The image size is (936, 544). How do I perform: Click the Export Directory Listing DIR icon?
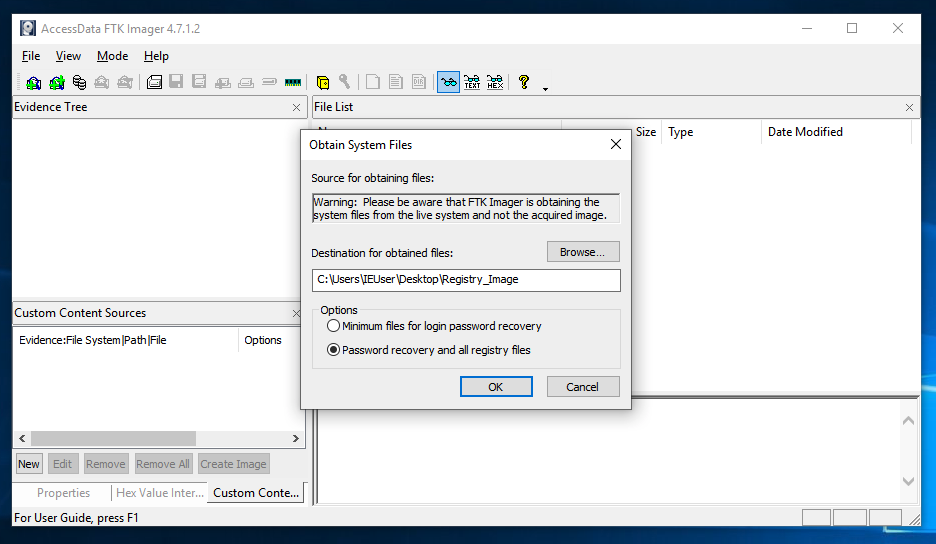(419, 82)
